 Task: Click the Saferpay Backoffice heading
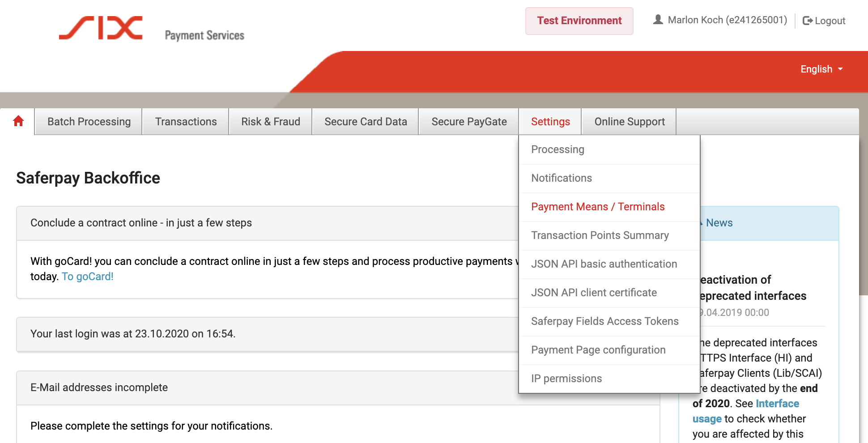(88, 178)
